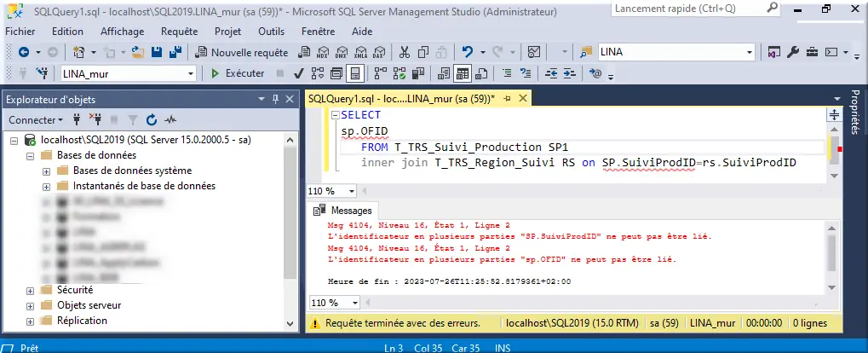
Task: Open the Propriétés side panel tab
Action: [x=854, y=112]
